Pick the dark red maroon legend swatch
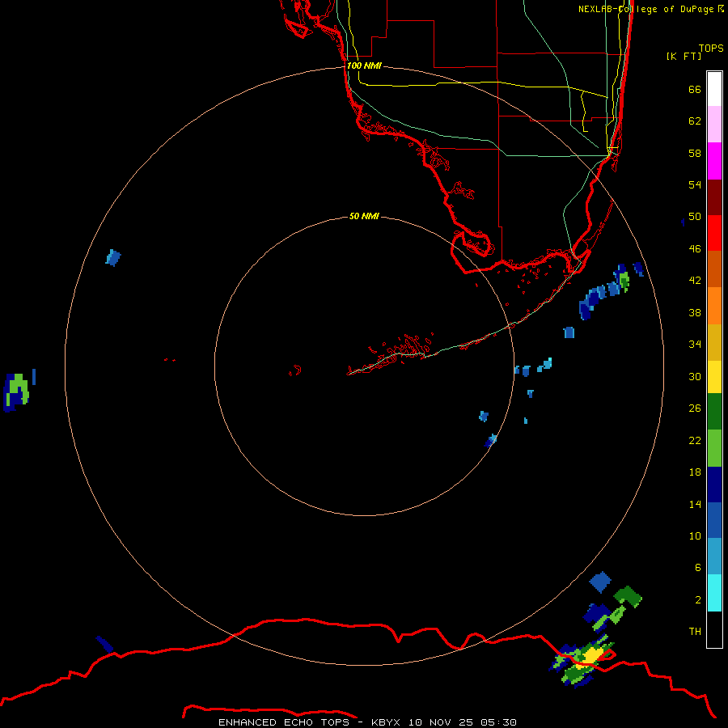 [x=714, y=197]
